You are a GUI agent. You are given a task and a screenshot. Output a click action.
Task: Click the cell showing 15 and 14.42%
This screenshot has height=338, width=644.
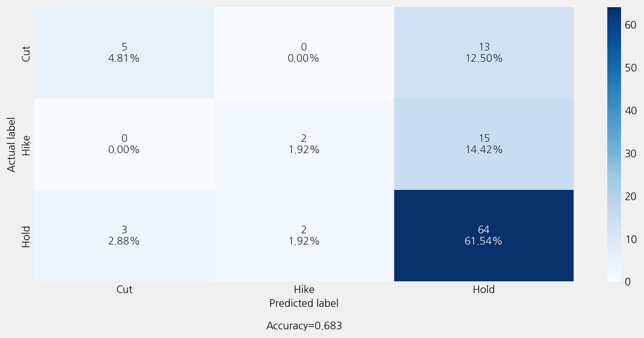pyautogui.click(x=484, y=144)
